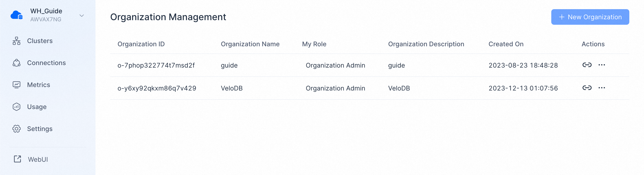
Task: Open the WebUI link
Action: tap(38, 159)
